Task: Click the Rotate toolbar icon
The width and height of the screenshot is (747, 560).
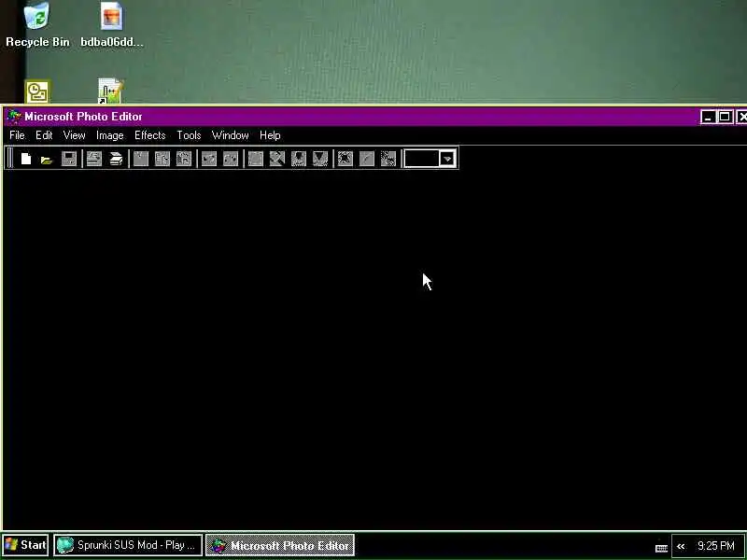Action: pyautogui.click(x=388, y=159)
